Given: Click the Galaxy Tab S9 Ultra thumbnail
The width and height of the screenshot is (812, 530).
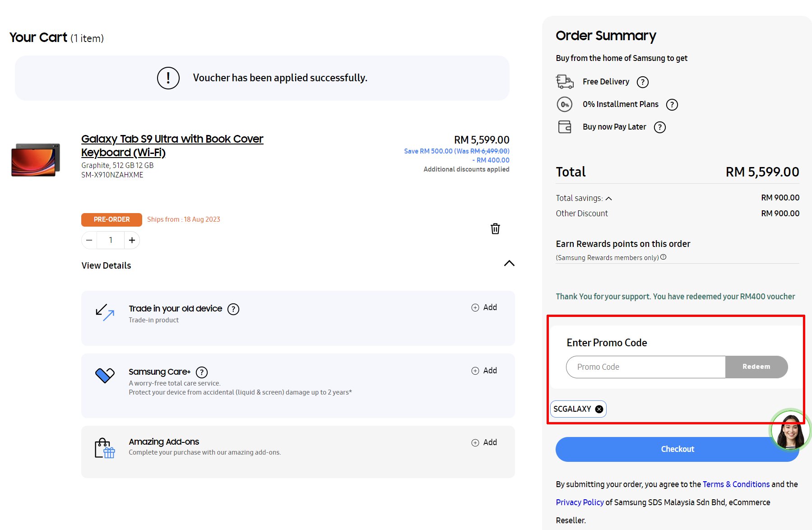Looking at the screenshot, I should pyautogui.click(x=36, y=160).
